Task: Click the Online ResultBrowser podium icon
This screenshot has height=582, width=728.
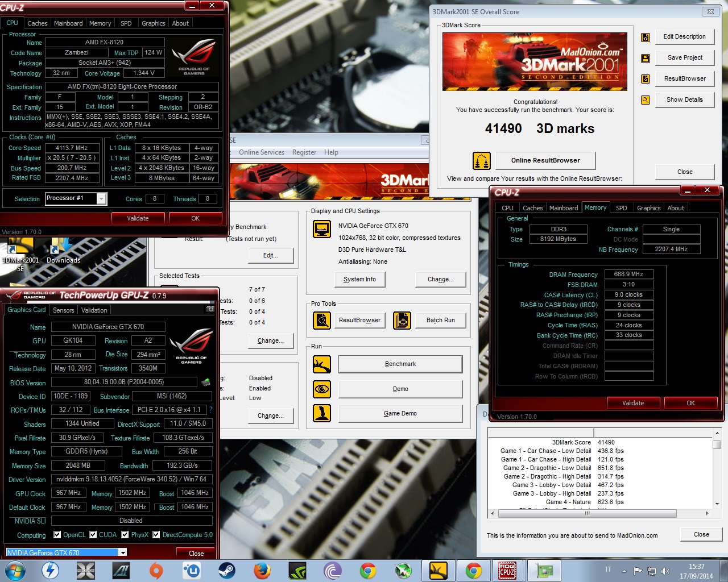Action: (x=482, y=161)
